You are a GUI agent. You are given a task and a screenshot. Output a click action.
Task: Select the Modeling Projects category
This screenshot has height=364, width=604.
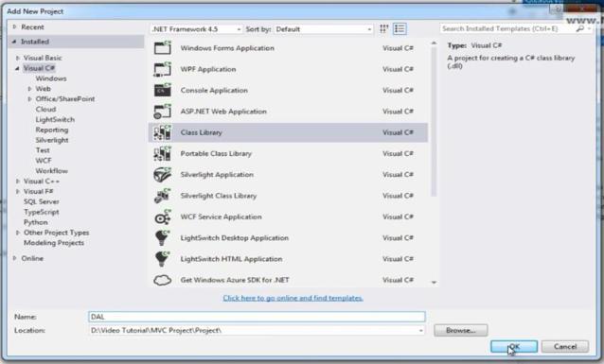[x=54, y=243]
